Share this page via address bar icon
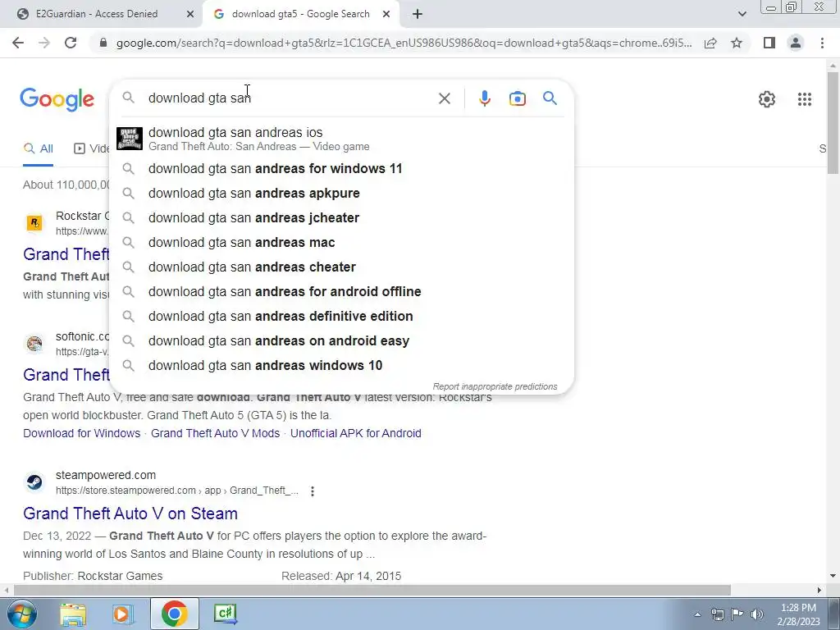Image resolution: width=840 pixels, height=630 pixels. 710,43
